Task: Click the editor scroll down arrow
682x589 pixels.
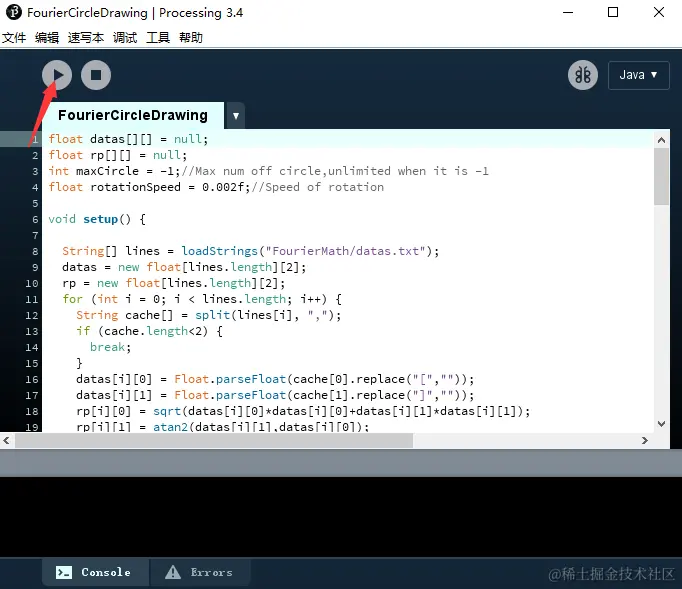Action: point(662,424)
